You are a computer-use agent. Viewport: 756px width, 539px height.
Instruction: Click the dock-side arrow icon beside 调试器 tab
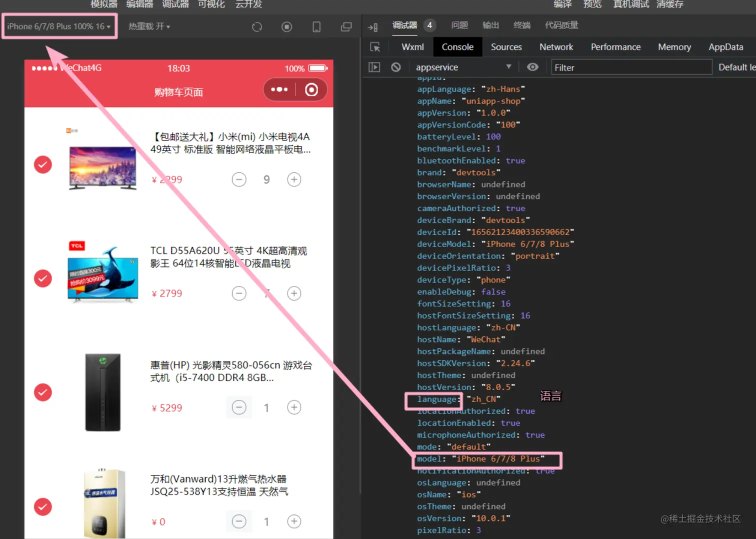373,27
